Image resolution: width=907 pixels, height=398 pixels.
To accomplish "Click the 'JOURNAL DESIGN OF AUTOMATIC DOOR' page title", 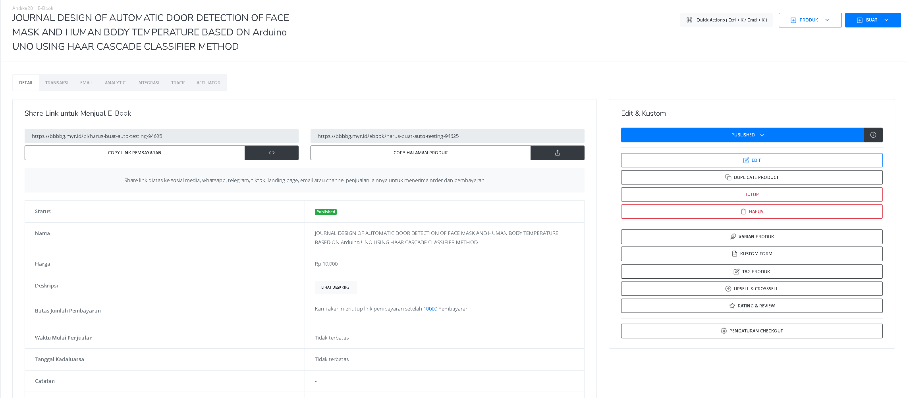I will point(150,32).
